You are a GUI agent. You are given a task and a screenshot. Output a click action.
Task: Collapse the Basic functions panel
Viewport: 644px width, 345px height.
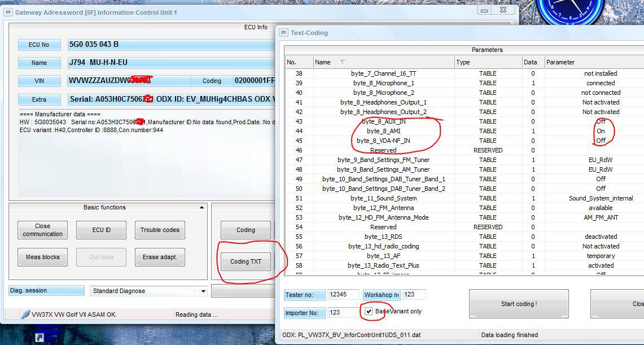click(x=202, y=208)
